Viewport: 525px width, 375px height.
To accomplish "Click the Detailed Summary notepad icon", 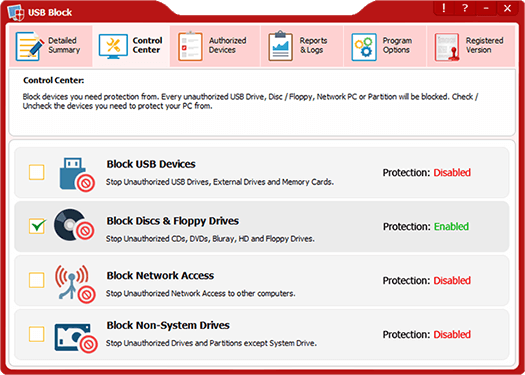I will pos(30,46).
